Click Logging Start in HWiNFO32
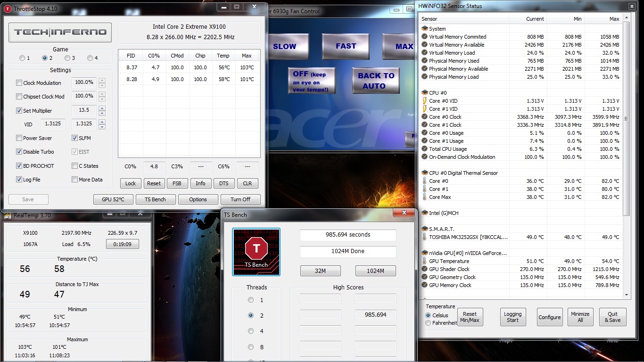Screen dimensions: 644x362 513,317
